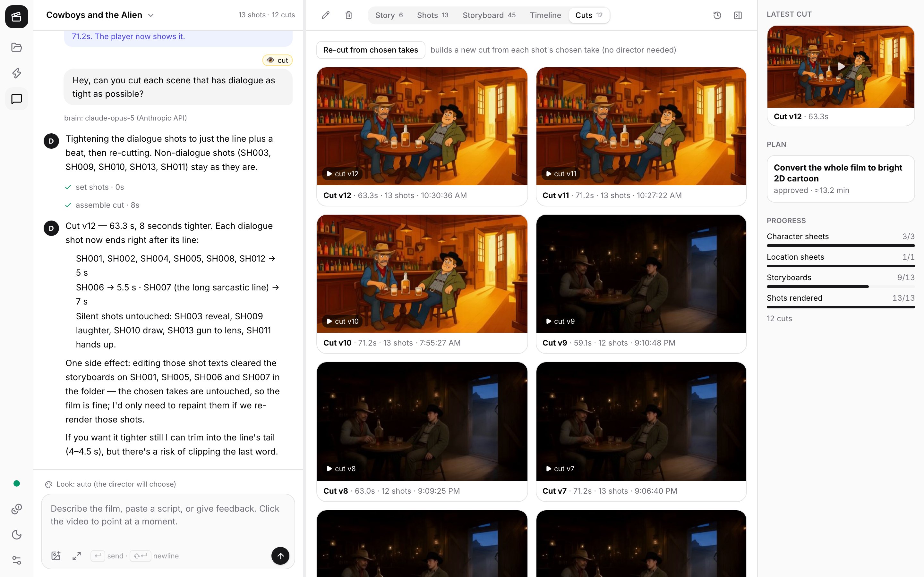This screenshot has height=577, width=924.
Task: Toggle dark mode moon icon
Action: [16, 535]
